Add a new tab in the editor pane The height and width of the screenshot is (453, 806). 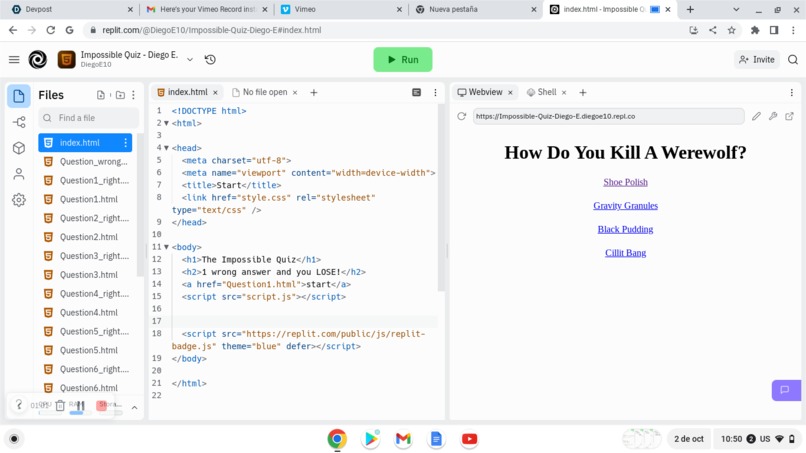click(314, 93)
